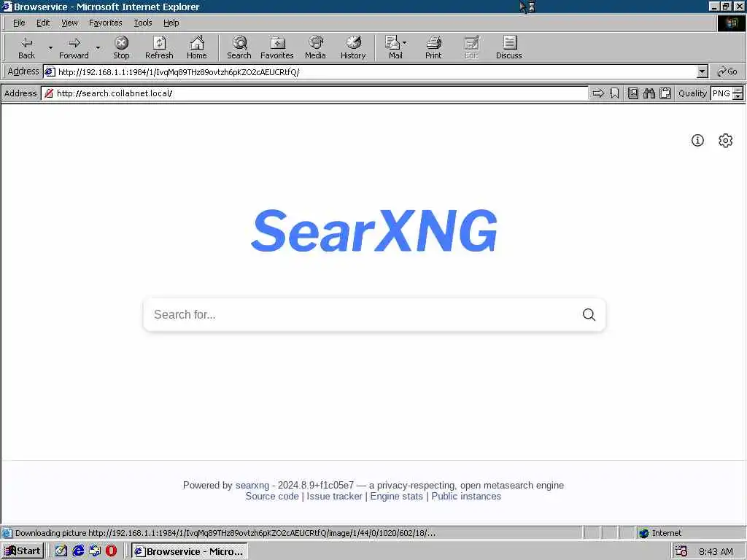Expand the Mail button dropdown arrow

[404, 43]
